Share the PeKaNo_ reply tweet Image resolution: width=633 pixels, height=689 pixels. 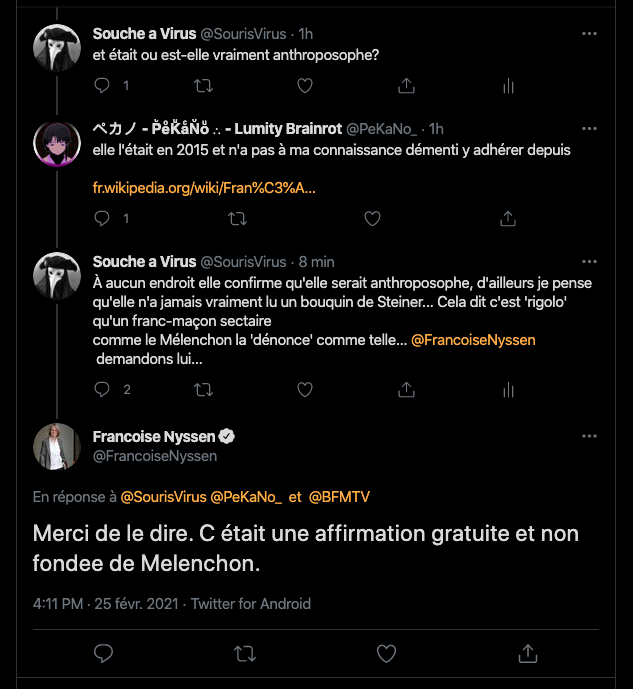coord(507,218)
